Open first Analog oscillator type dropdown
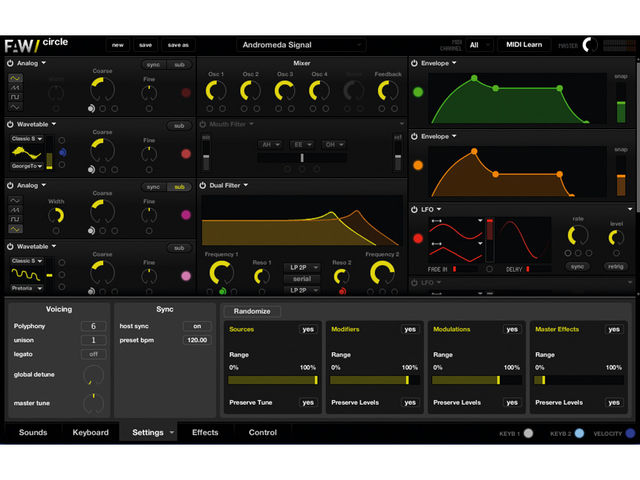 [x=31, y=63]
